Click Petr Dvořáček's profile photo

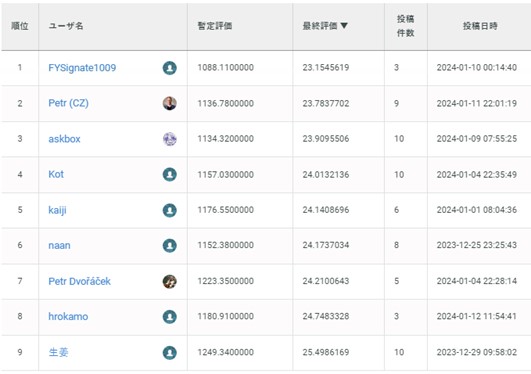pos(170,281)
